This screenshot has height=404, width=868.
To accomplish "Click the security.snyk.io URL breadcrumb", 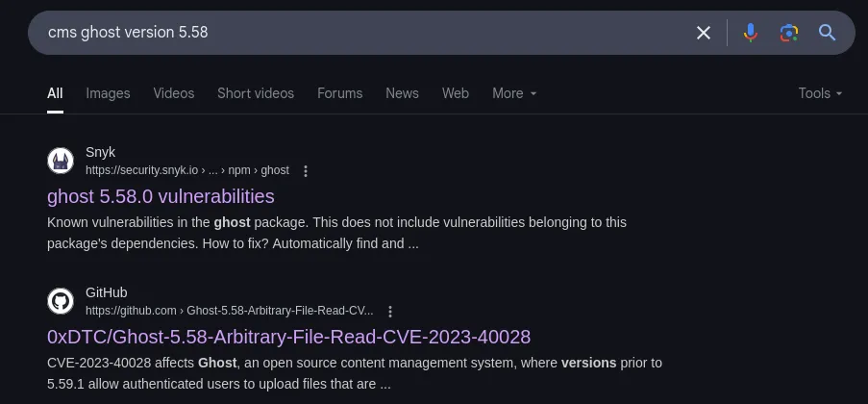I will coord(187,170).
